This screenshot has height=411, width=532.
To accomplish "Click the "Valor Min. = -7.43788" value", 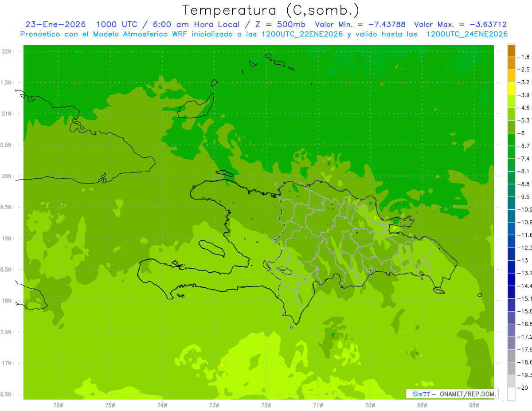I will tap(360, 24).
